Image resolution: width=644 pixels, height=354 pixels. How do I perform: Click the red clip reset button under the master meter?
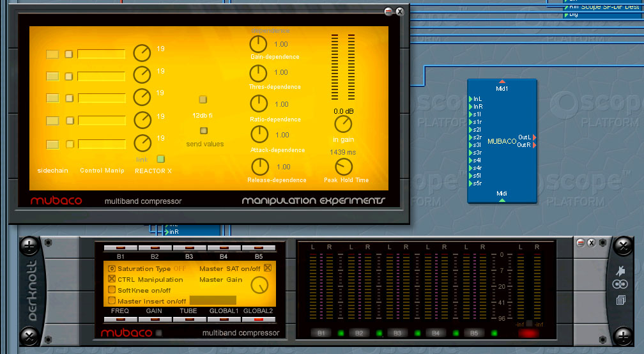pos(528,333)
